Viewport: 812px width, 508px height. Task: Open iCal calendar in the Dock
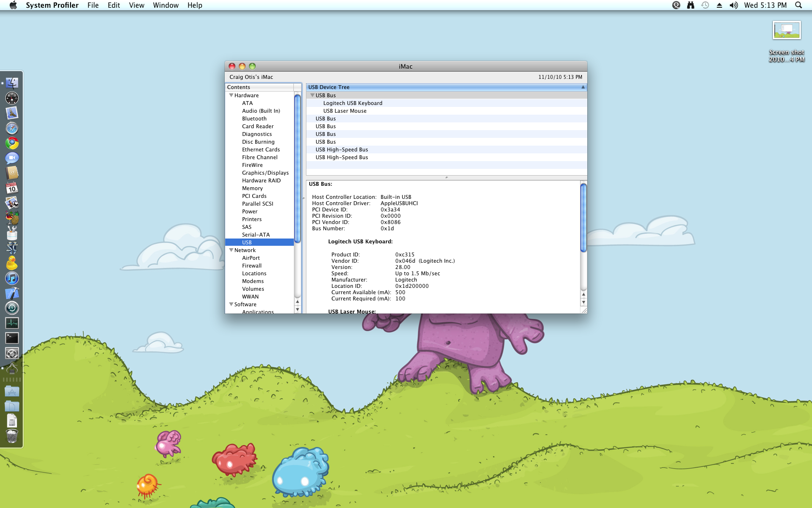point(12,188)
